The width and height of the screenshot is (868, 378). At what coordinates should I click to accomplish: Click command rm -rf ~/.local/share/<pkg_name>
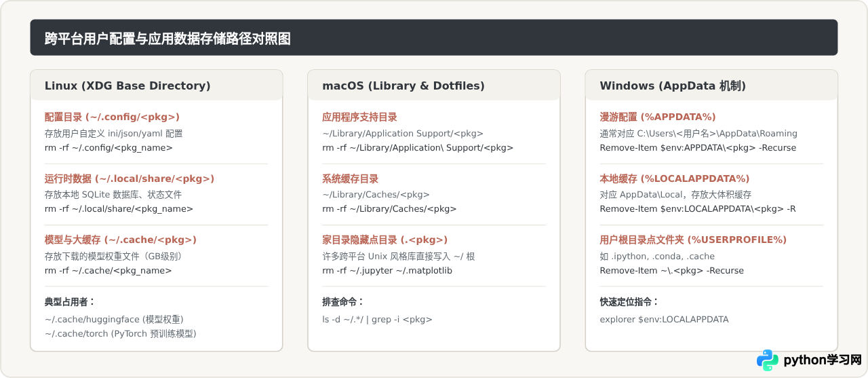[119, 208]
